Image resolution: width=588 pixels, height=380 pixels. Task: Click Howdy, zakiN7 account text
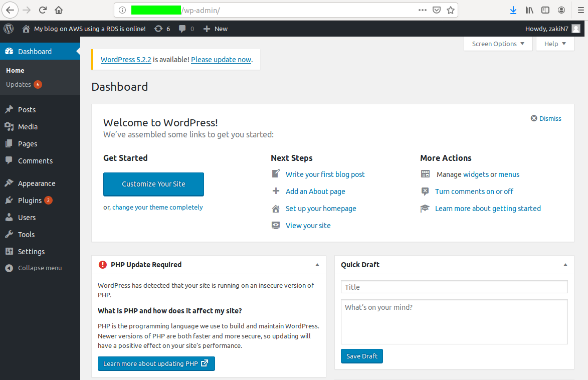click(x=547, y=29)
